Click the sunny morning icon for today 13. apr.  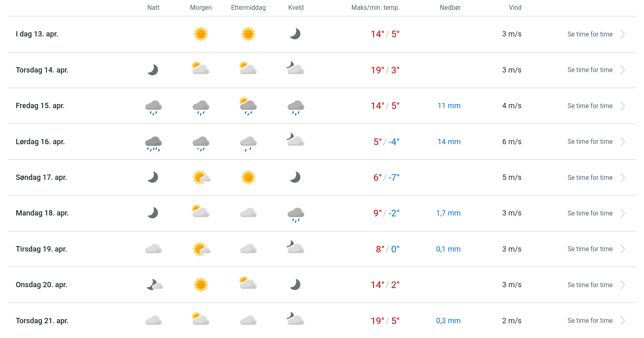click(x=200, y=34)
